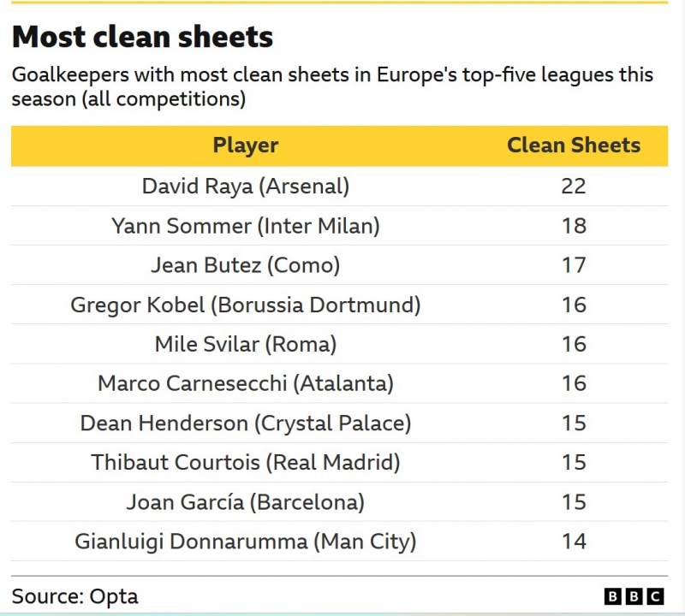This screenshot has width=685, height=616.
Task: Click the Most clean sheets title
Action: tap(142, 37)
